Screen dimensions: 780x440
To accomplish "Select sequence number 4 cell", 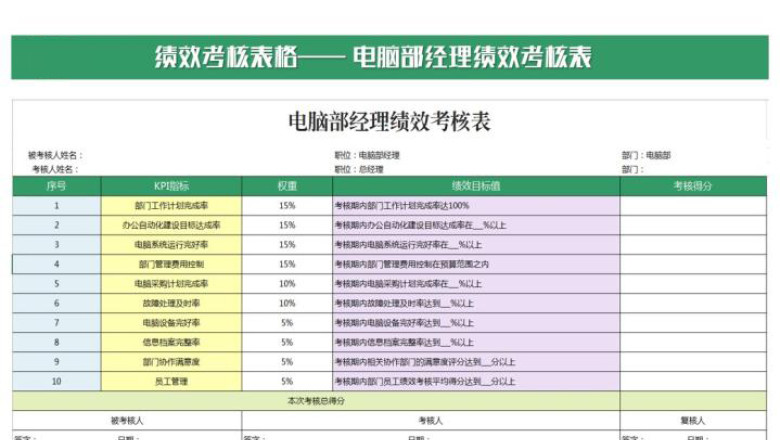I will click(x=57, y=264).
